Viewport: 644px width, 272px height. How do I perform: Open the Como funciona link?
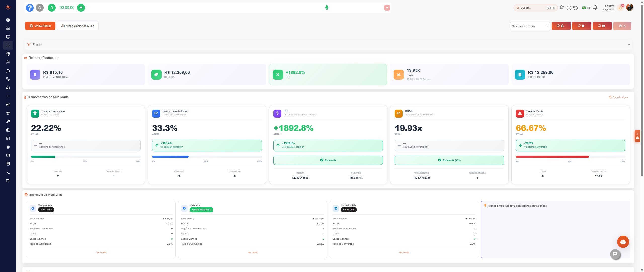click(618, 97)
